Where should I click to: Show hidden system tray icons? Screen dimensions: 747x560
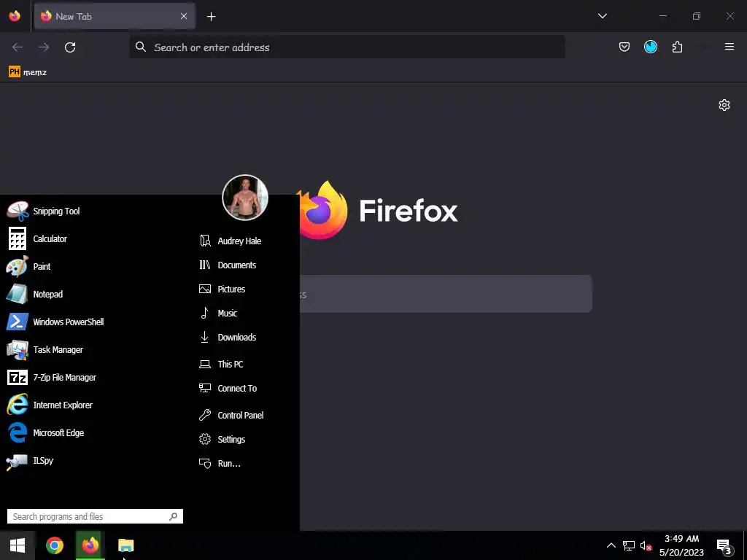[x=611, y=545]
